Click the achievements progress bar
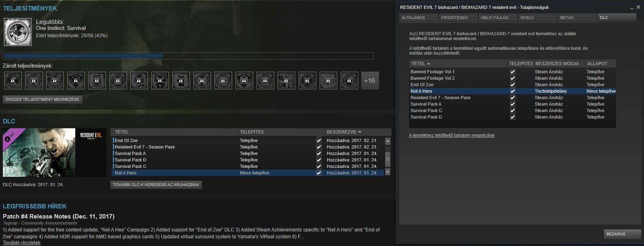Screen dimensions: 644x246 pos(188,56)
